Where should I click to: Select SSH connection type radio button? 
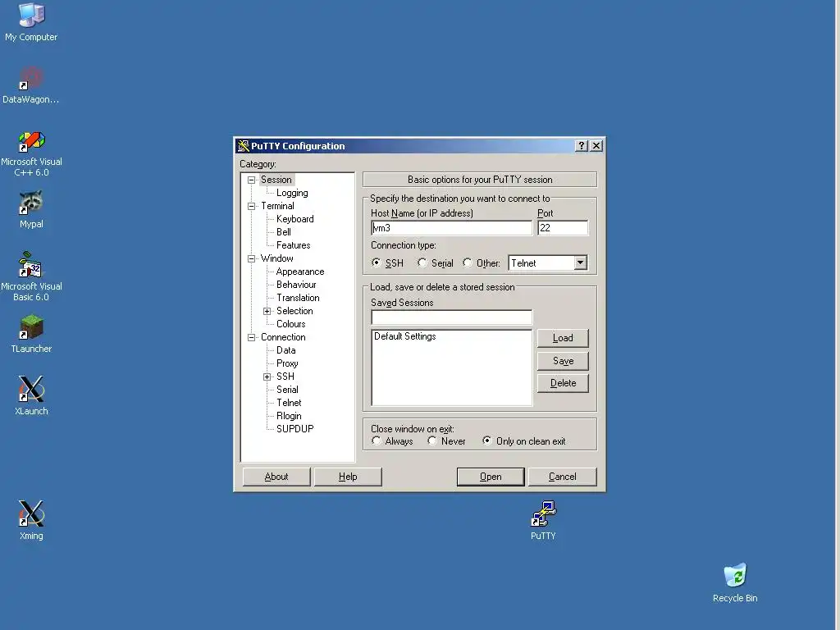376,262
